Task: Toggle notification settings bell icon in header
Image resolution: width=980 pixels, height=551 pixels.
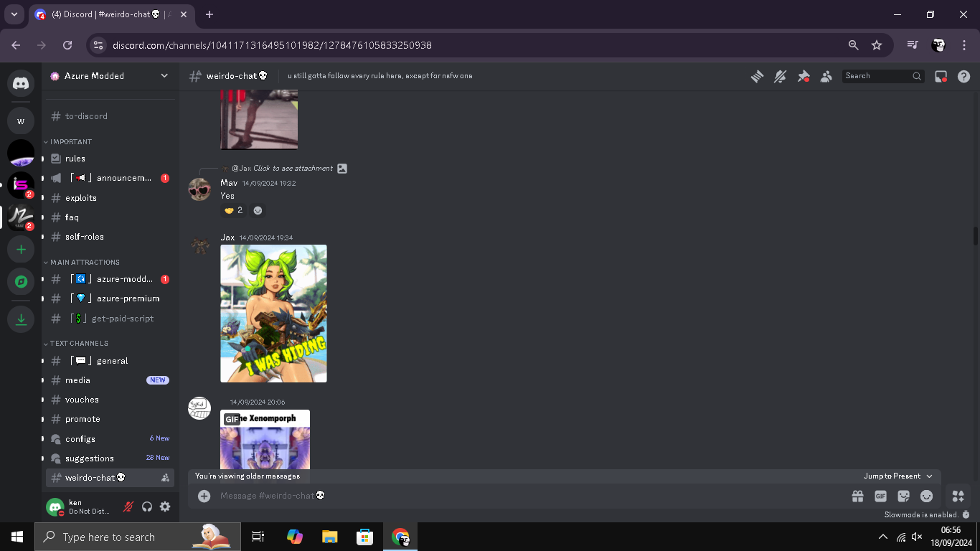Action: [780, 76]
